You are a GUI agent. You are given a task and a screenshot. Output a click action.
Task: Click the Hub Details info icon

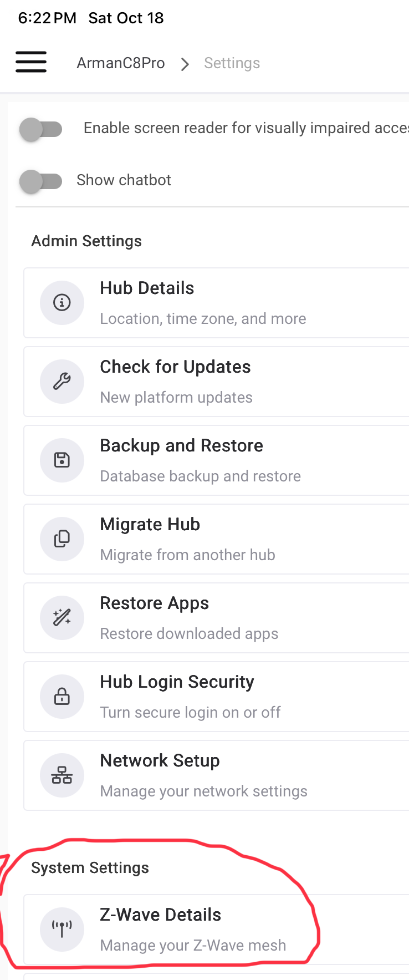tap(62, 303)
